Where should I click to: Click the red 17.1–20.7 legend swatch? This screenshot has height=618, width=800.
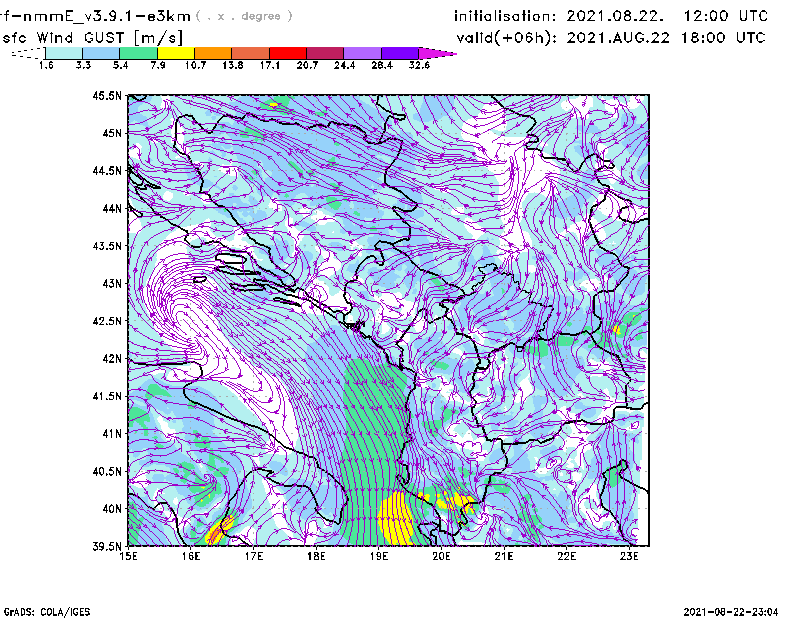[288, 53]
